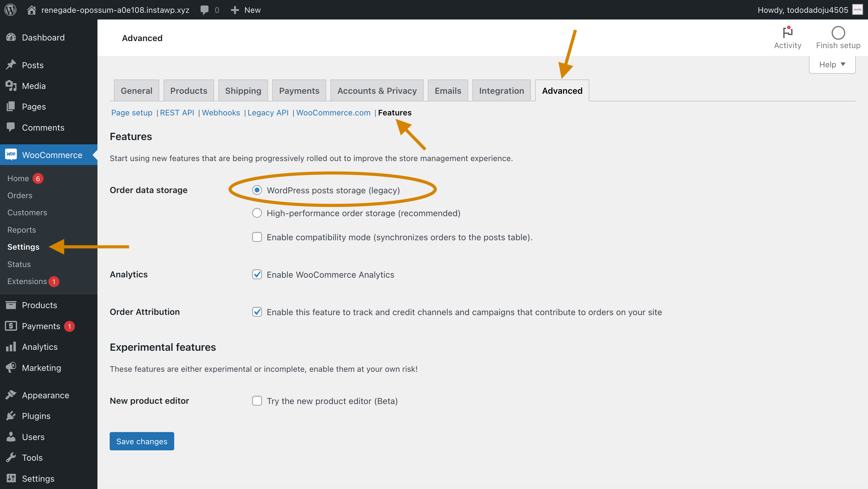Viewport: 868px width, 489px height.
Task: Disable WooCommerce Analytics
Action: tap(257, 274)
